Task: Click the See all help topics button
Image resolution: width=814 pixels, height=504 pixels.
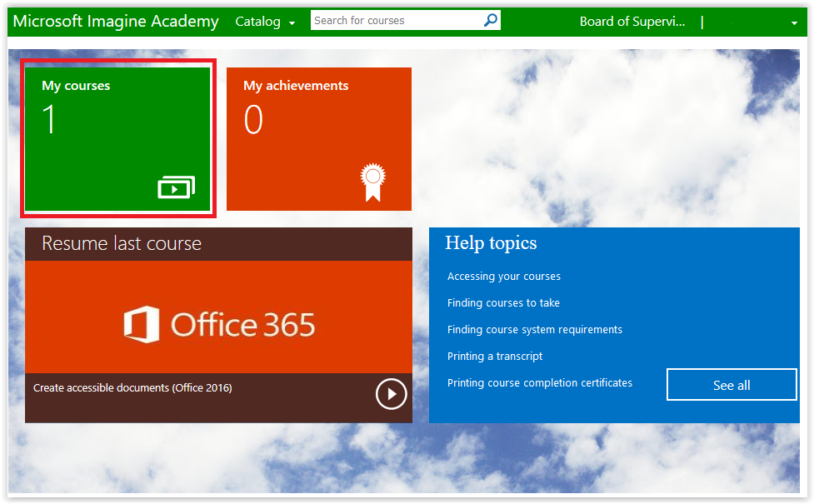Action: [x=732, y=385]
